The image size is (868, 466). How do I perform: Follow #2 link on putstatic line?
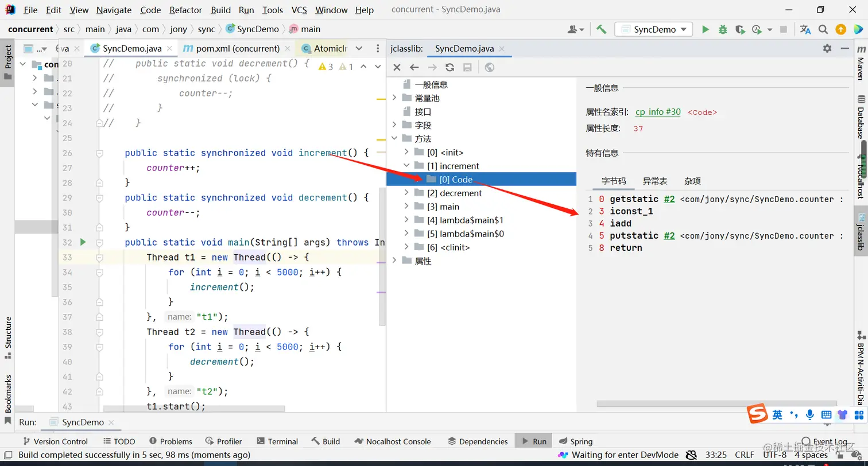[669, 236]
